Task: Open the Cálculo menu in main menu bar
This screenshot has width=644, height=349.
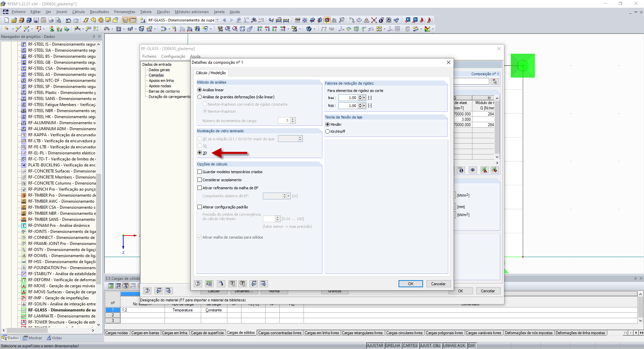Action: pos(78,12)
